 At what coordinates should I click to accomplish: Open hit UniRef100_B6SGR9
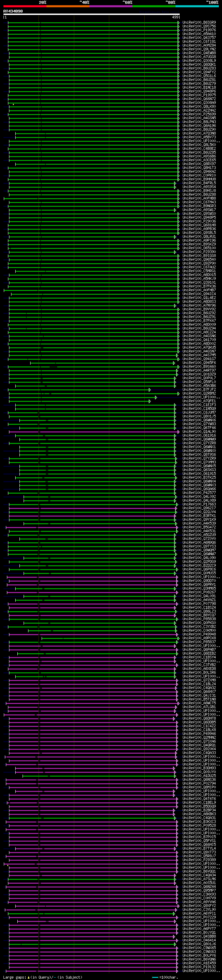pos(199,23)
